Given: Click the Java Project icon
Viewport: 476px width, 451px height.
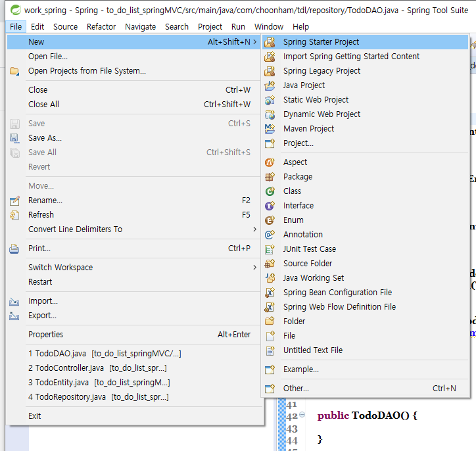Looking at the screenshot, I should (270, 85).
